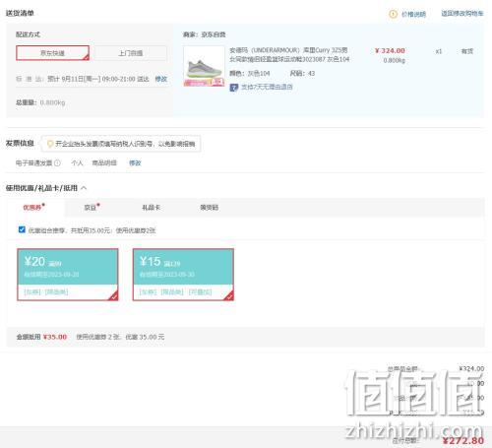Screen dimensions: 492x448
Task: Switch to the gift card tab
Action: pyautogui.click(x=152, y=208)
